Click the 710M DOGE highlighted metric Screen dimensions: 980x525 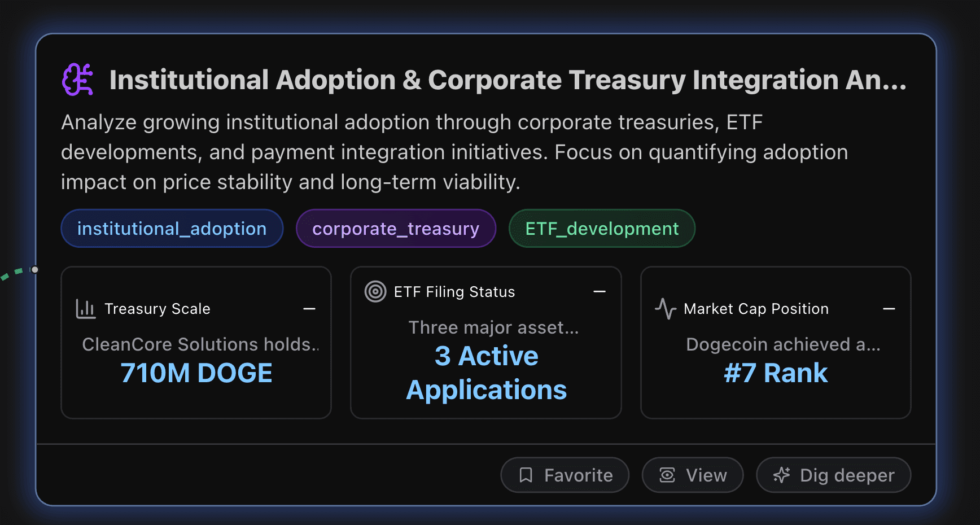(x=196, y=372)
